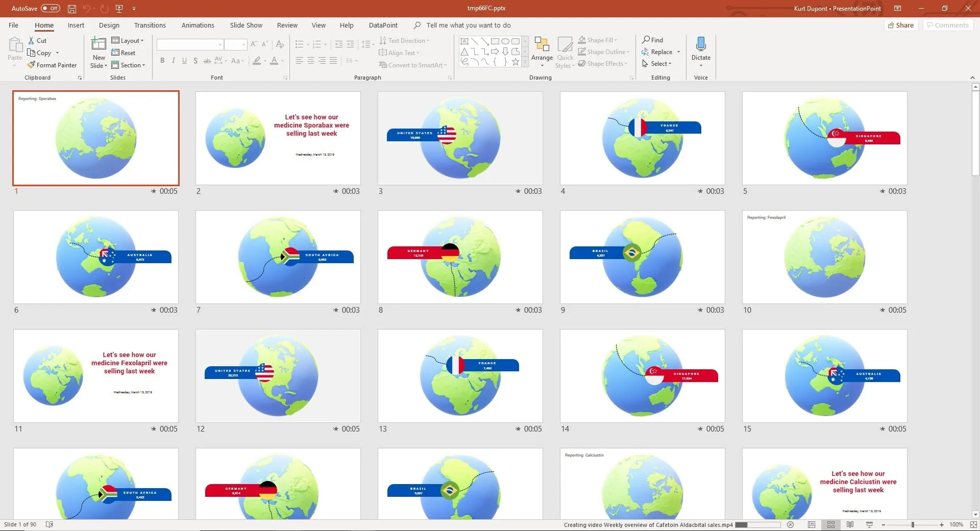Start Slide Show from status bar icon
980x531 pixels.
click(869, 524)
